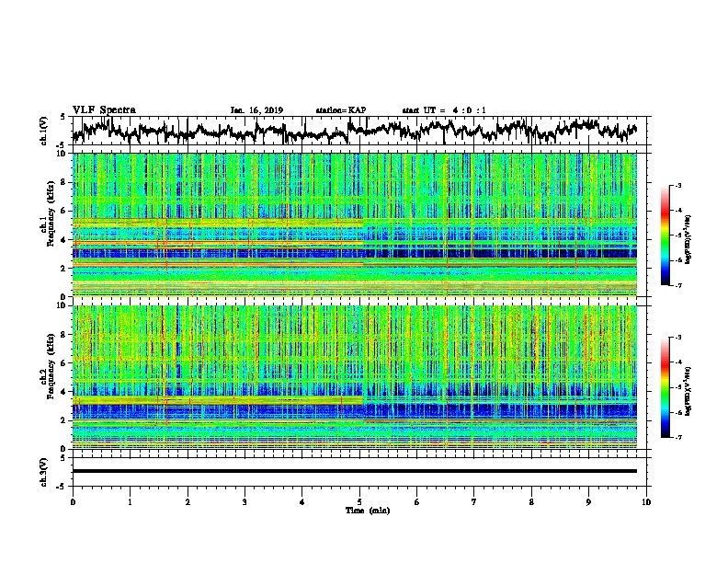The width and height of the screenshot is (728, 563).
Task: Click the ch.2 spectrogram panel
Action: pyautogui.click(x=355, y=377)
